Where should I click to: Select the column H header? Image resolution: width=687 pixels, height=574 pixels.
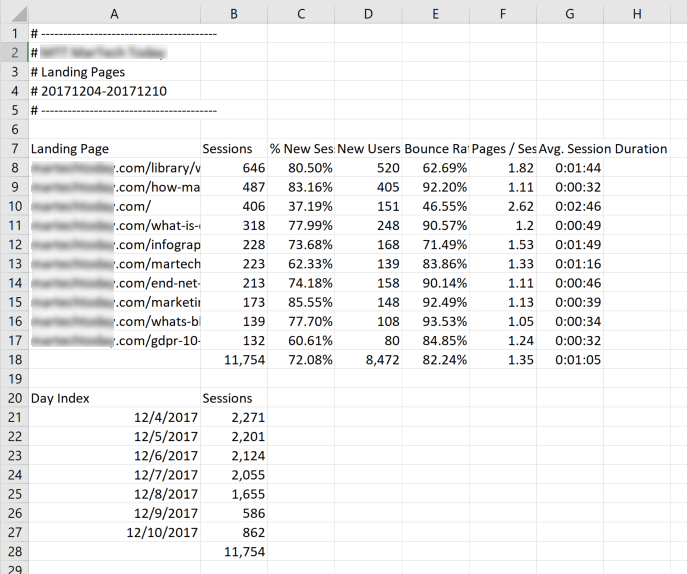pos(637,13)
